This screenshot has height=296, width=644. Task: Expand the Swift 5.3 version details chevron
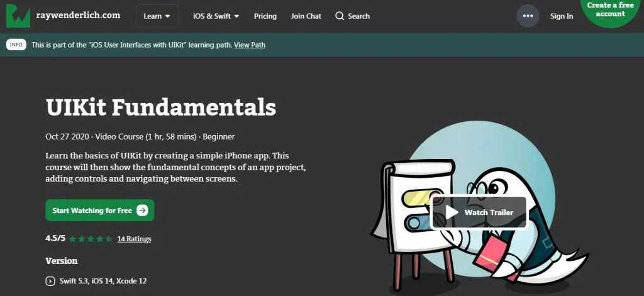pyautogui.click(x=50, y=281)
